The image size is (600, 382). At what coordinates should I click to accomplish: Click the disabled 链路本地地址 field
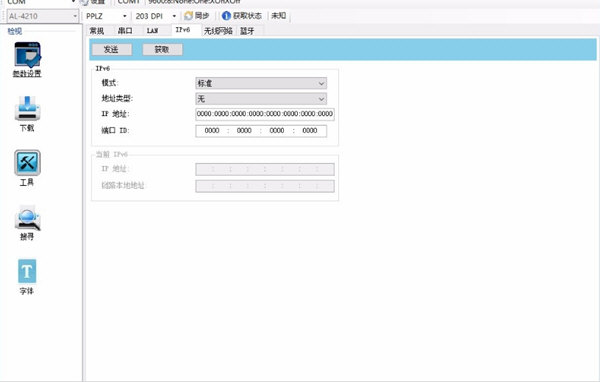coord(265,186)
